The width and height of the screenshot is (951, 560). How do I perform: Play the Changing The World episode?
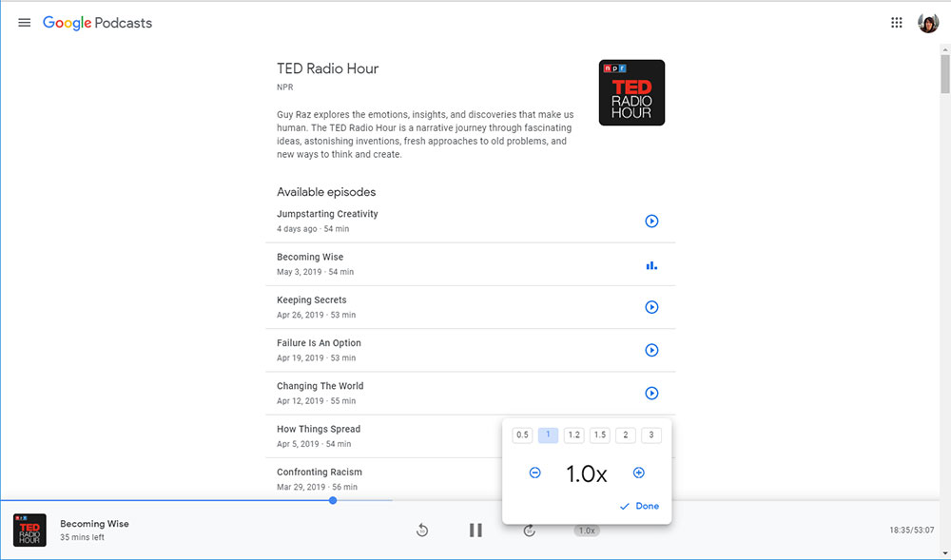[651, 394]
